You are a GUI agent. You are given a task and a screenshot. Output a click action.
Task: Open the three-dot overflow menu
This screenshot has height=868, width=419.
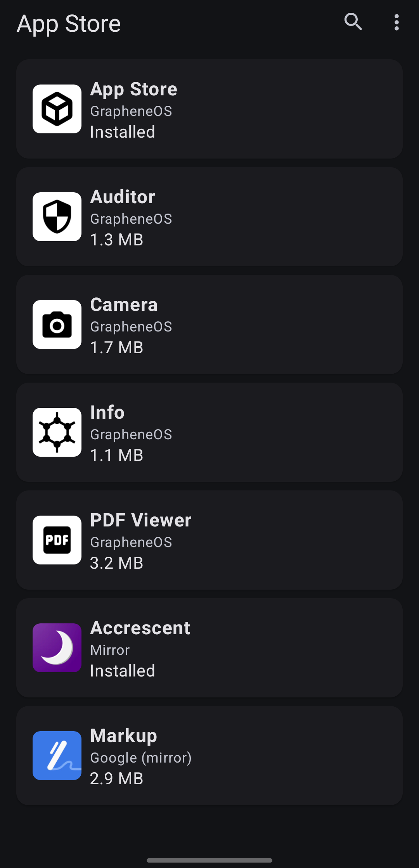pyautogui.click(x=396, y=22)
